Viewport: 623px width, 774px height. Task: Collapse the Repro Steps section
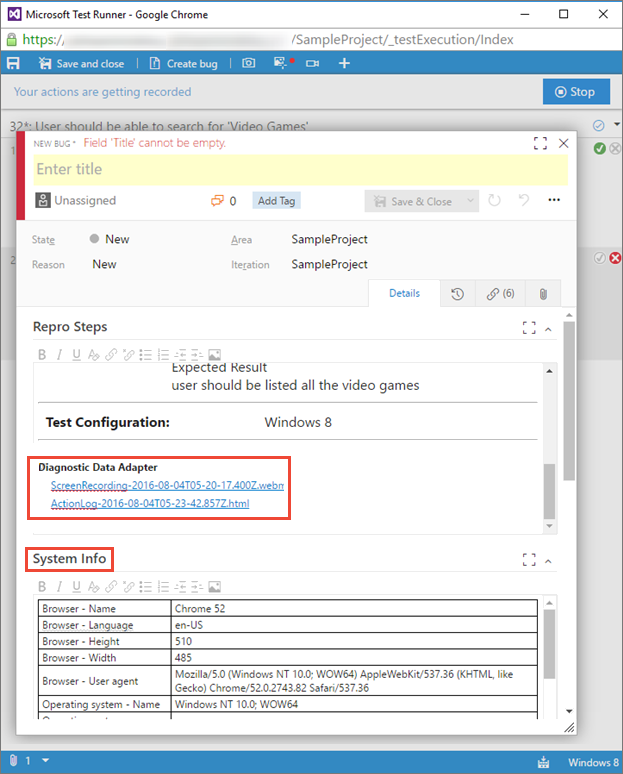pos(548,329)
